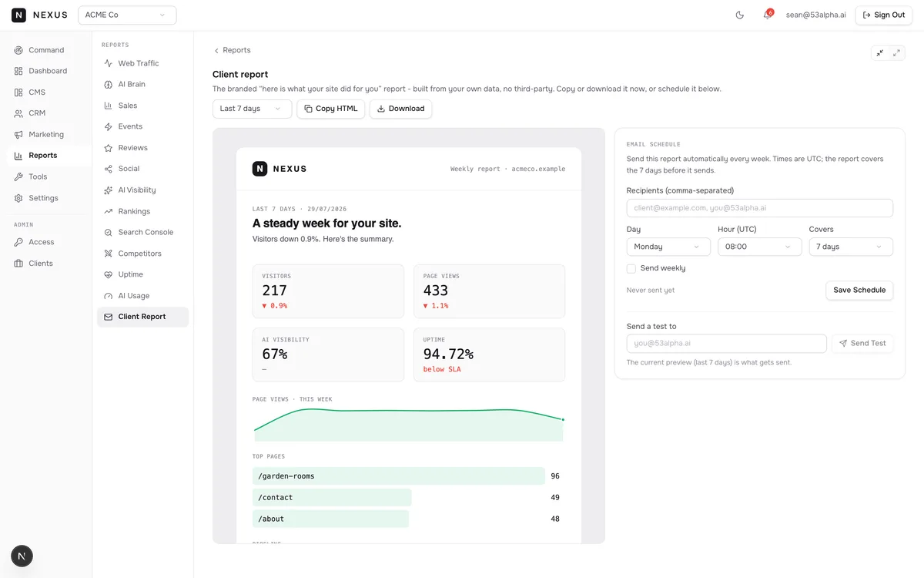
Task: Click the Send Test button
Action: [x=862, y=343]
